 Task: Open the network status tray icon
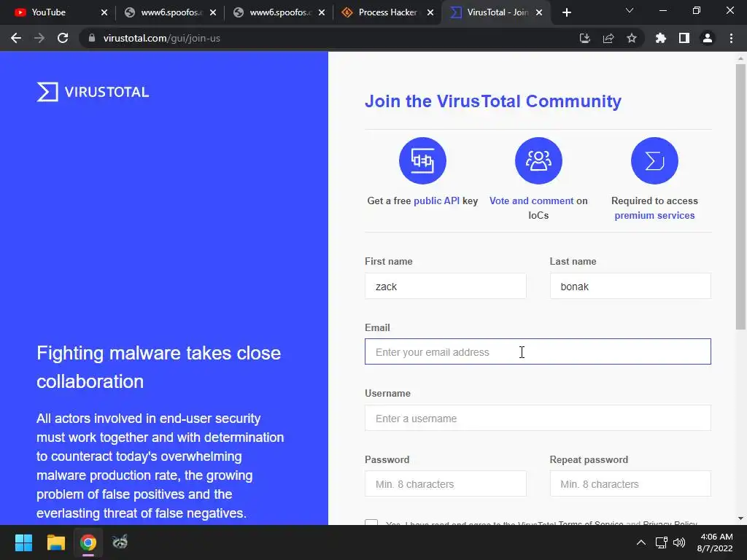(x=661, y=542)
